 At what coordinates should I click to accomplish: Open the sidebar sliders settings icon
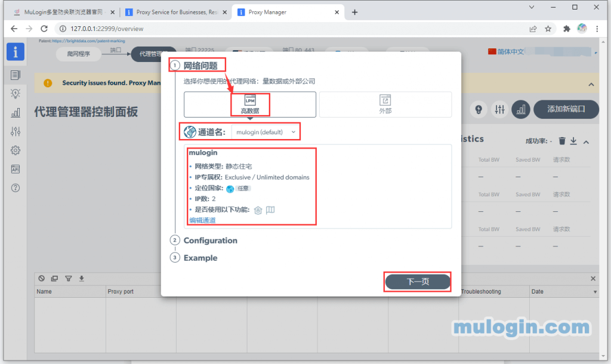pos(16,131)
